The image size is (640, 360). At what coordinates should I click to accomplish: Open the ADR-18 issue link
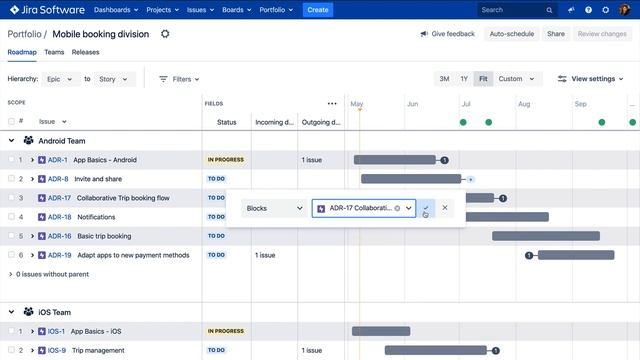(x=60, y=217)
